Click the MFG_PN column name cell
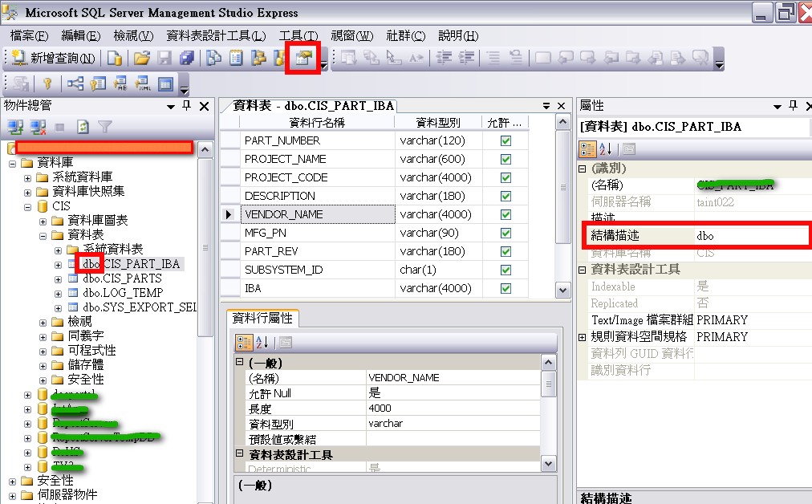 click(318, 233)
